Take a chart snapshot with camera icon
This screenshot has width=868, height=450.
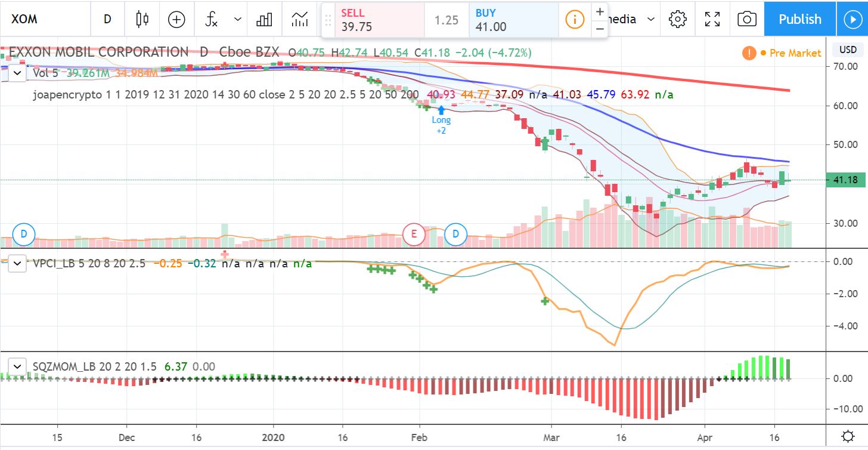[746, 19]
